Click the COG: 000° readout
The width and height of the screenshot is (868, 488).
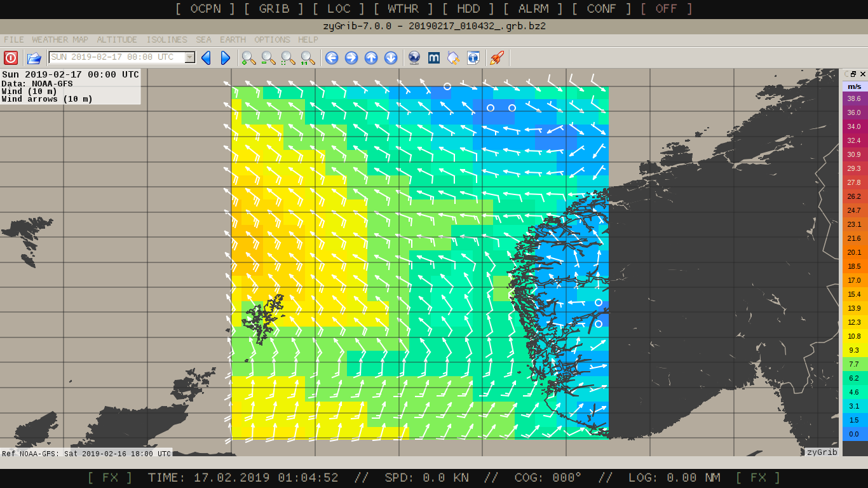point(548,478)
